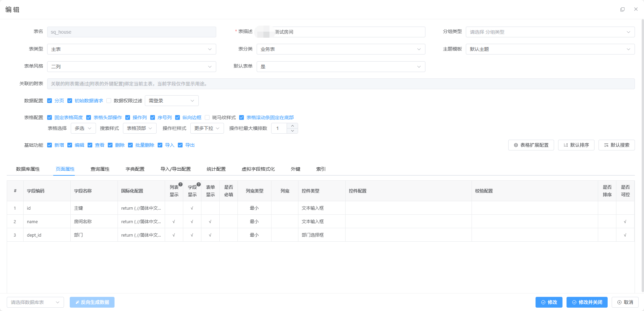644x311 pixels.
Task: Toggle the 分页 checkbox
Action: click(x=50, y=101)
